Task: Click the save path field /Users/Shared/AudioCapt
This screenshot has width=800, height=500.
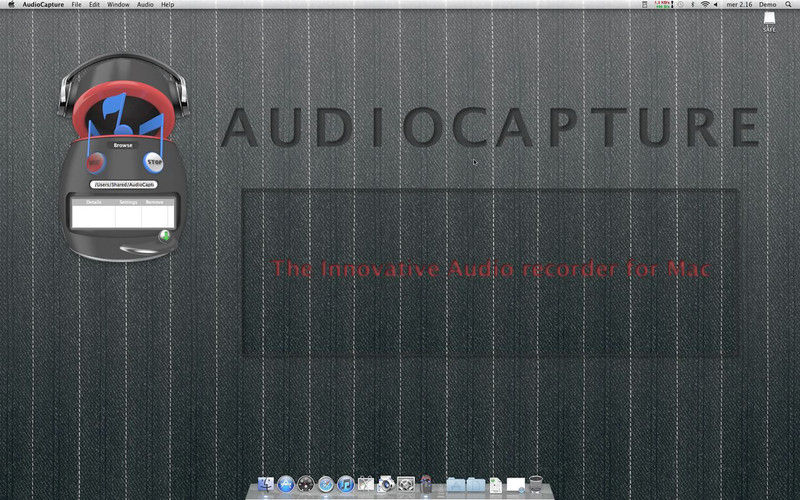Action: click(x=124, y=185)
